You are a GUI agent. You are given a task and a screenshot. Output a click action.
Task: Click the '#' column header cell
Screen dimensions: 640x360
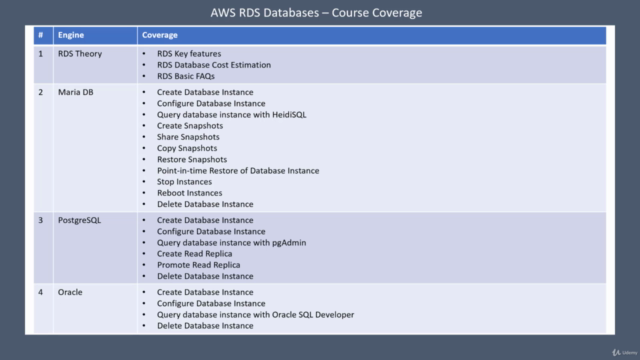pyautogui.click(x=43, y=35)
